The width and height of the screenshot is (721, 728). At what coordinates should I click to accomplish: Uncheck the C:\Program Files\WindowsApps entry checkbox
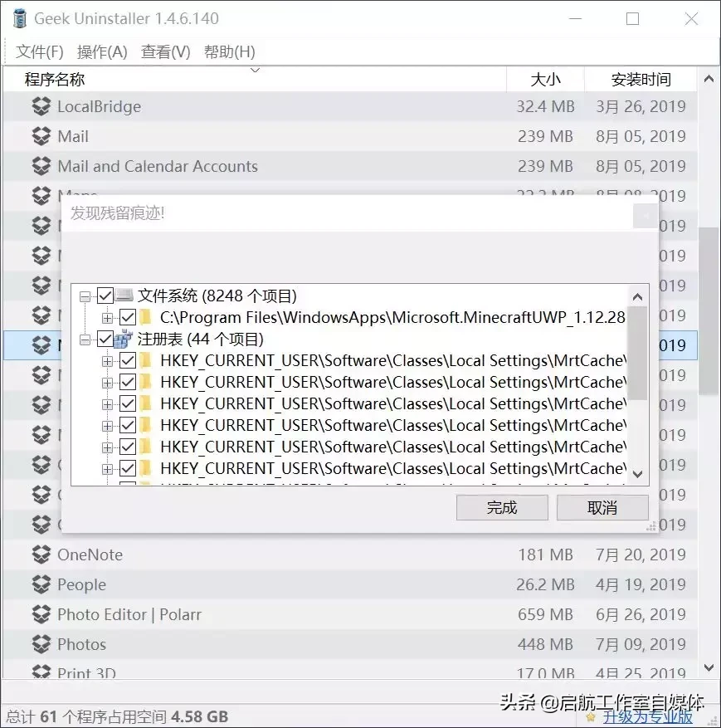coord(128,318)
